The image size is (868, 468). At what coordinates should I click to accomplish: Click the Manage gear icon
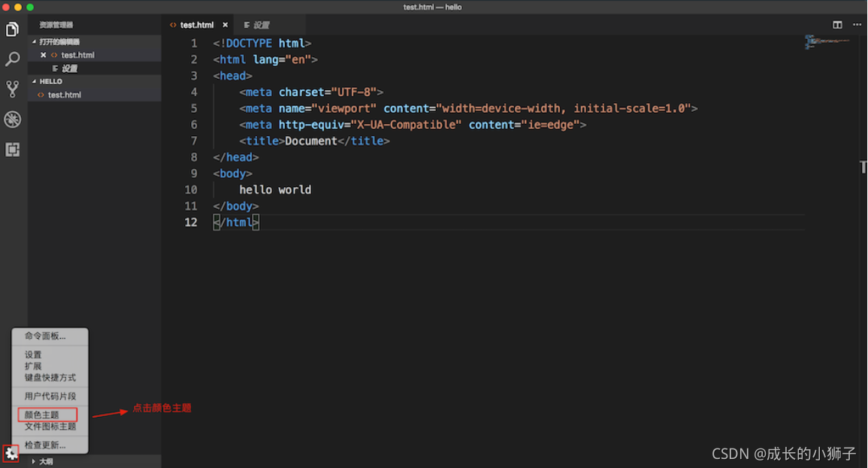11,454
